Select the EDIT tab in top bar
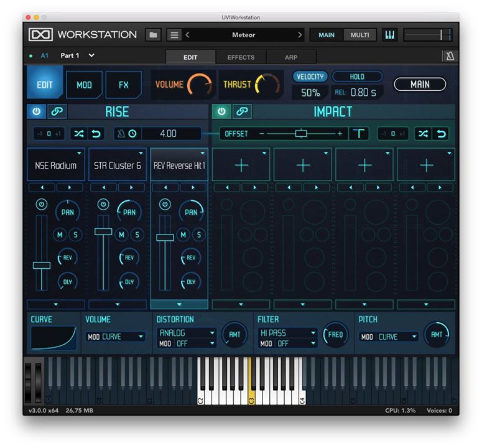 (x=190, y=57)
